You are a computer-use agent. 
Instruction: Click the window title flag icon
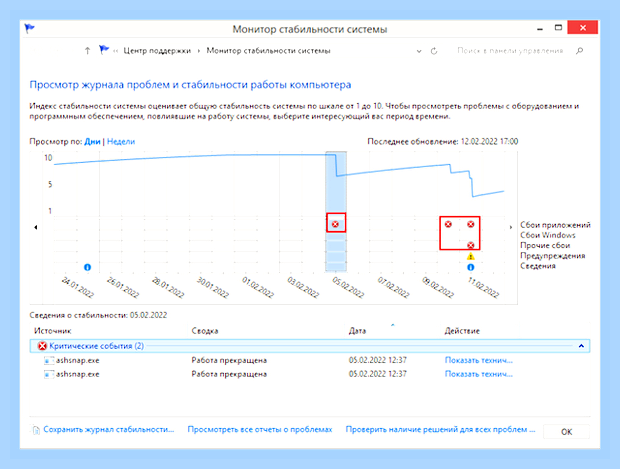tap(30, 28)
